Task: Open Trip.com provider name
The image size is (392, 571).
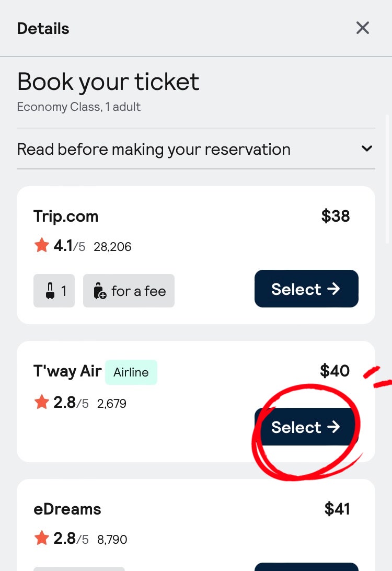Action: 66,216
